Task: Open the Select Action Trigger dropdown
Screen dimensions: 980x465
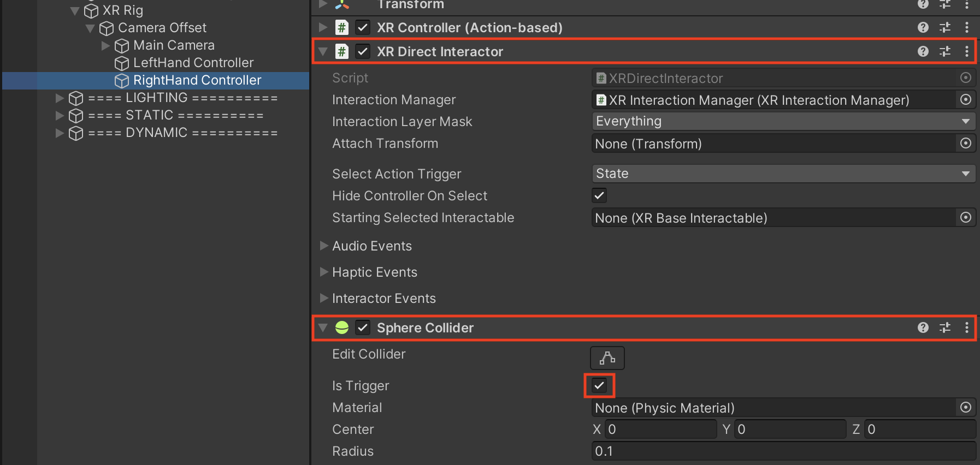Action: (783, 174)
